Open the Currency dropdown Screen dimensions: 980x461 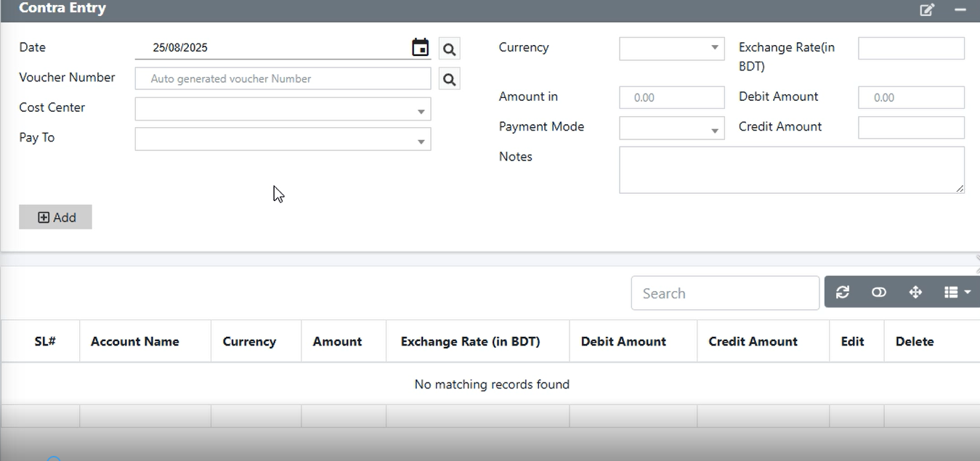671,49
